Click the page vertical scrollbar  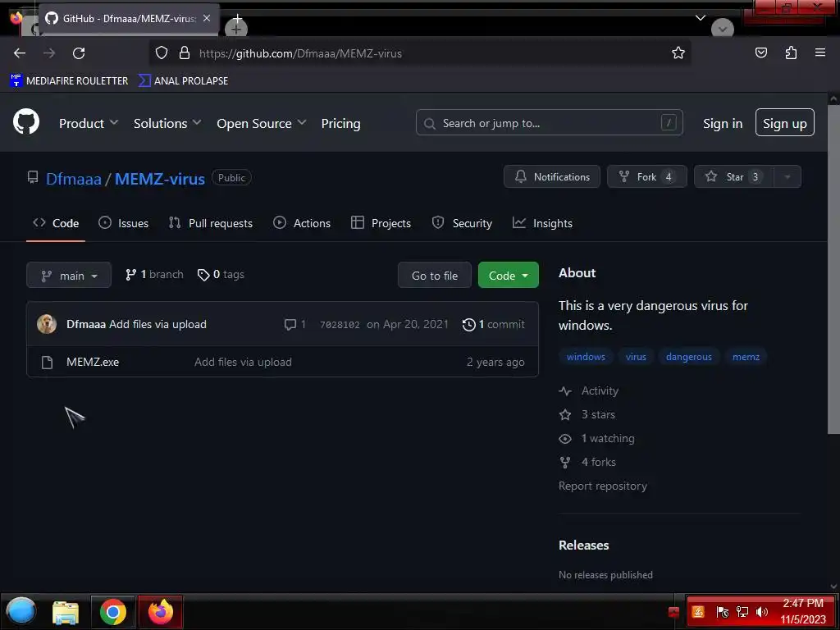833,268
